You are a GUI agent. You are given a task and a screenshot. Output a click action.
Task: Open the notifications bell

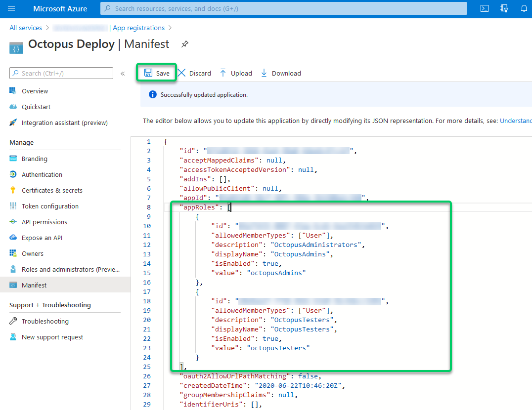tap(524, 8)
